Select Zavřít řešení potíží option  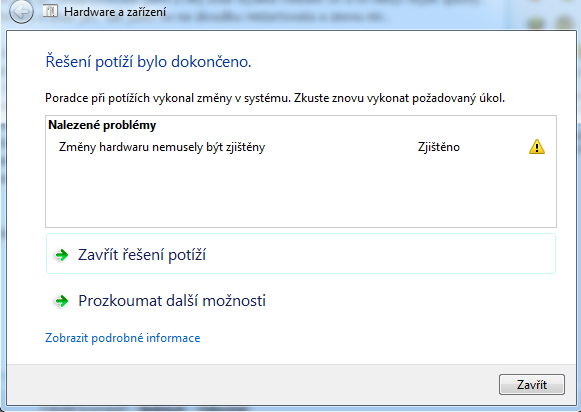tap(301, 254)
